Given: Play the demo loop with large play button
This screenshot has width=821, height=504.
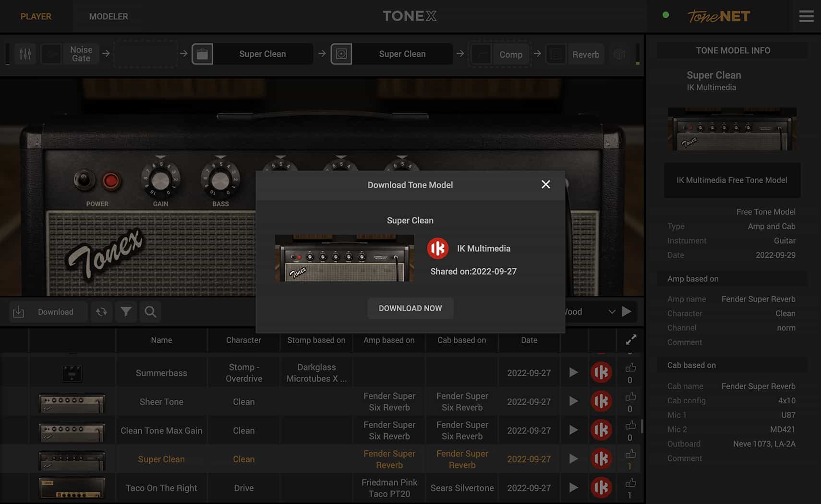Looking at the screenshot, I should click(627, 312).
